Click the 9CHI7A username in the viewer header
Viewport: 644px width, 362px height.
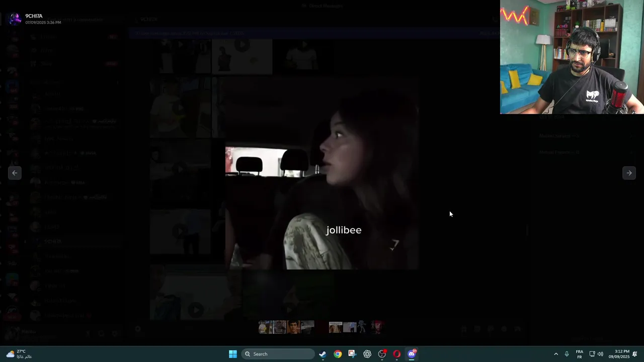34,16
